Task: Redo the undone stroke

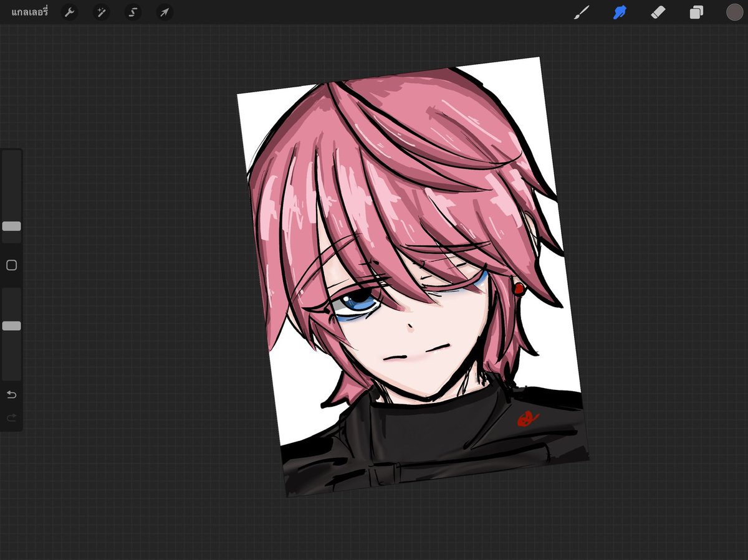Action: coord(11,418)
